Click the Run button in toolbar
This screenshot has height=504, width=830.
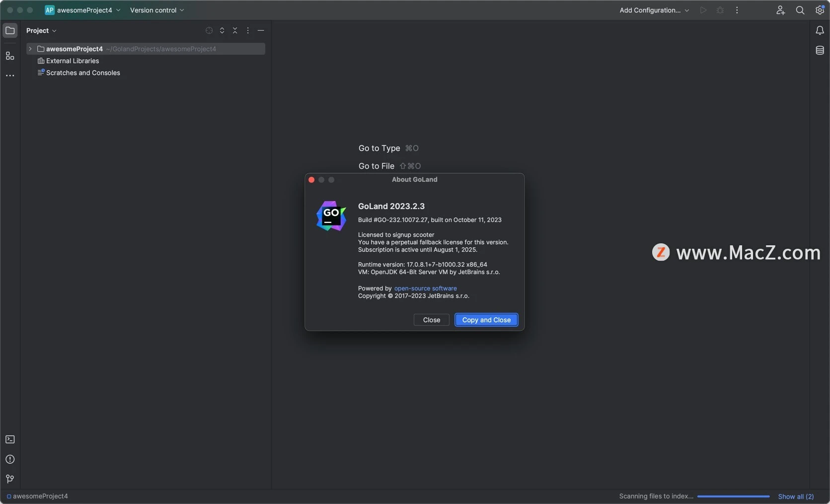click(703, 10)
